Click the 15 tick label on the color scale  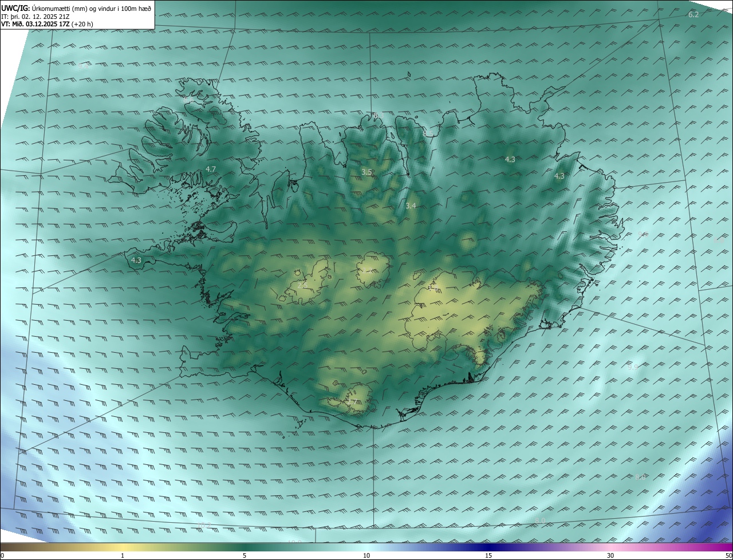click(488, 556)
